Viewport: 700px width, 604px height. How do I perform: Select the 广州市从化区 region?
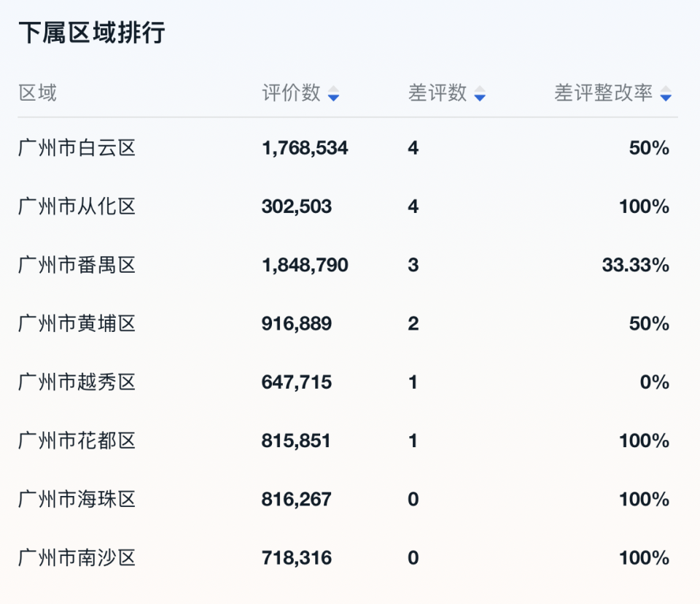click(77, 206)
